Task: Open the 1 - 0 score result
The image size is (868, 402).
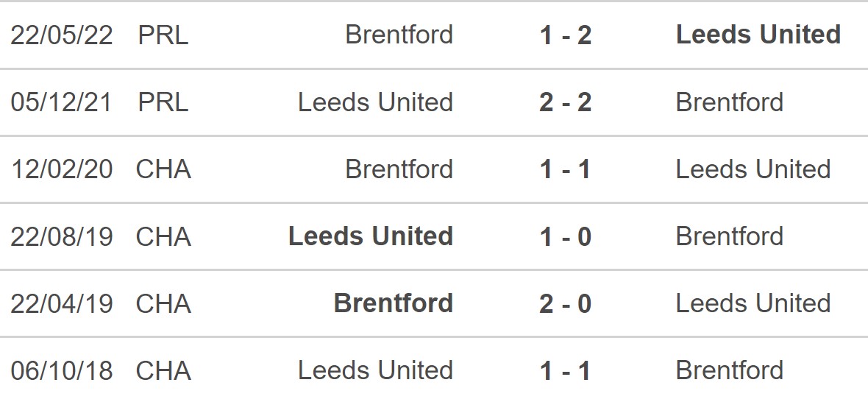Action: coord(565,236)
